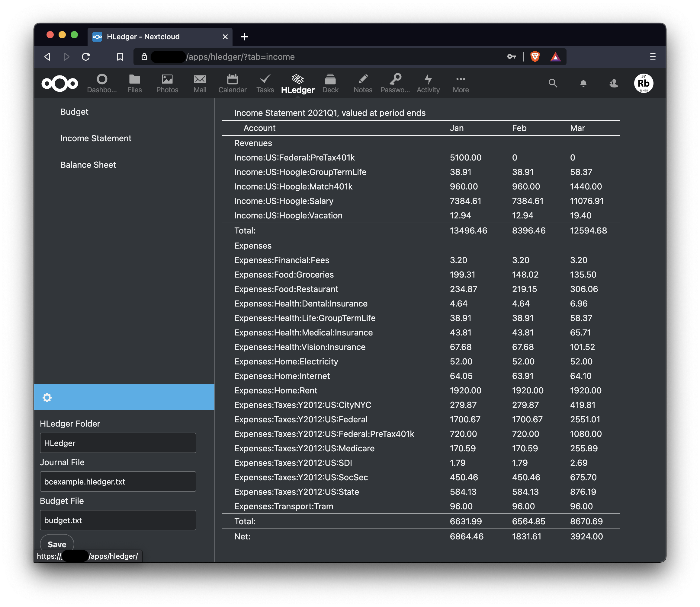700x607 pixels.
Task: Open the Deck app icon
Action: 330,83
